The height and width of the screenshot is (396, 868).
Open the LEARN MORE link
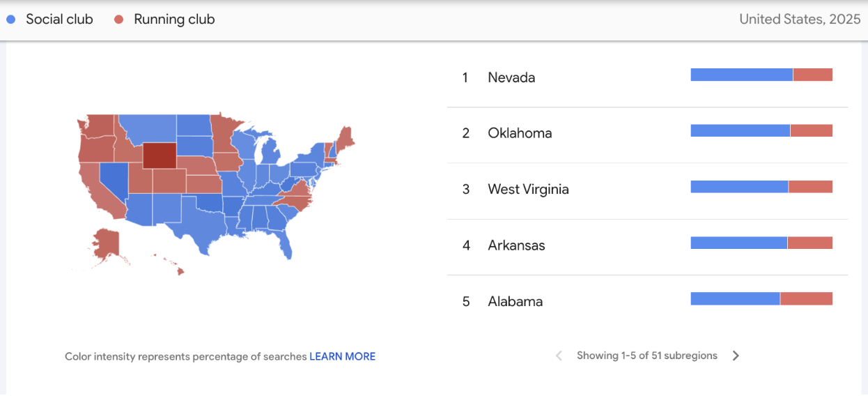click(x=342, y=356)
